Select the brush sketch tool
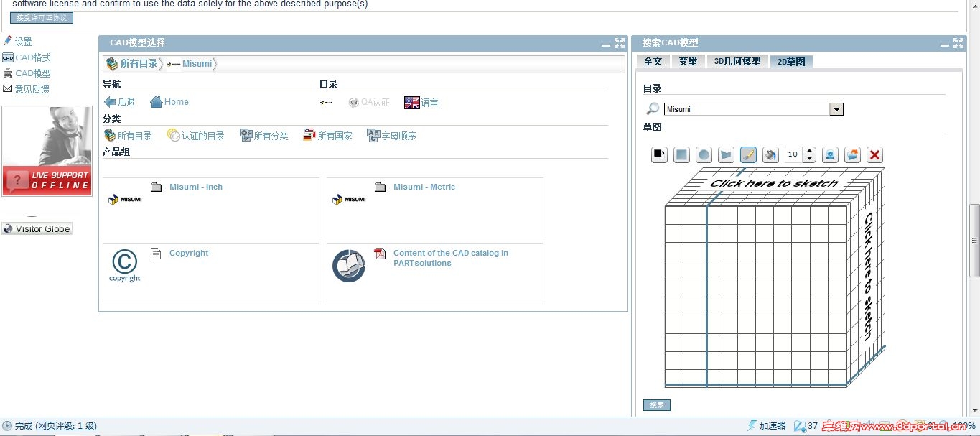 (748, 154)
